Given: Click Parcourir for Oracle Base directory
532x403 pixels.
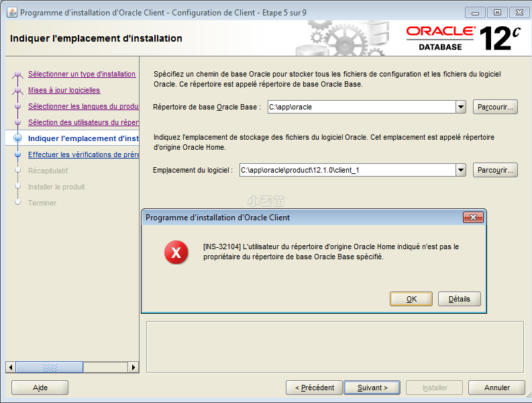Looking at the screenshot, I should pos(495,107).
